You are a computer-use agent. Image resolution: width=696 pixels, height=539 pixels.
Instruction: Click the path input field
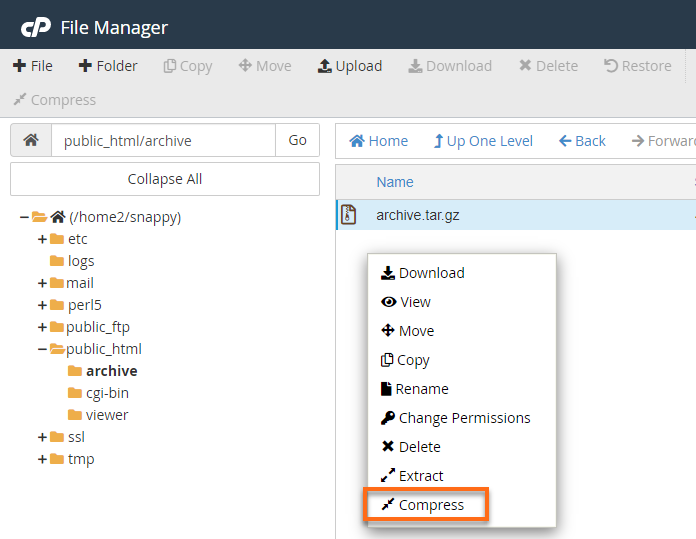[163, 141]
